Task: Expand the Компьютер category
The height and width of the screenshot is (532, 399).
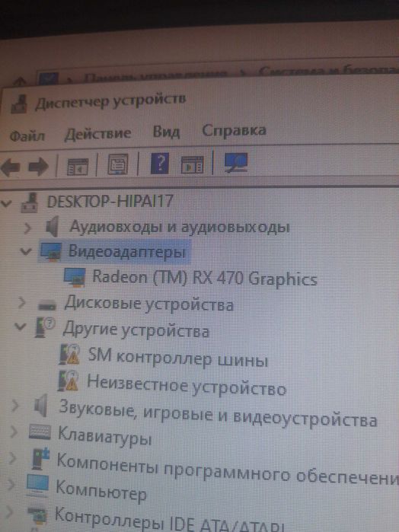Action: tap(10, 484)
